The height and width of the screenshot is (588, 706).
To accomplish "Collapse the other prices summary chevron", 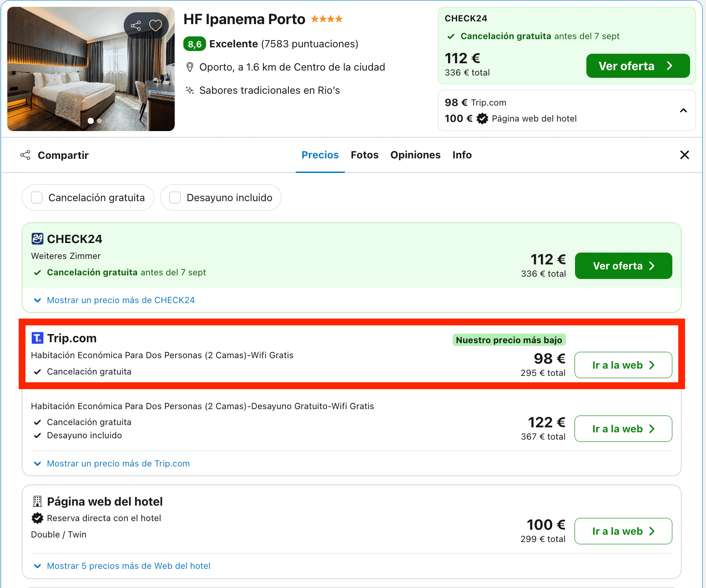I will click(x=683, y=111).
